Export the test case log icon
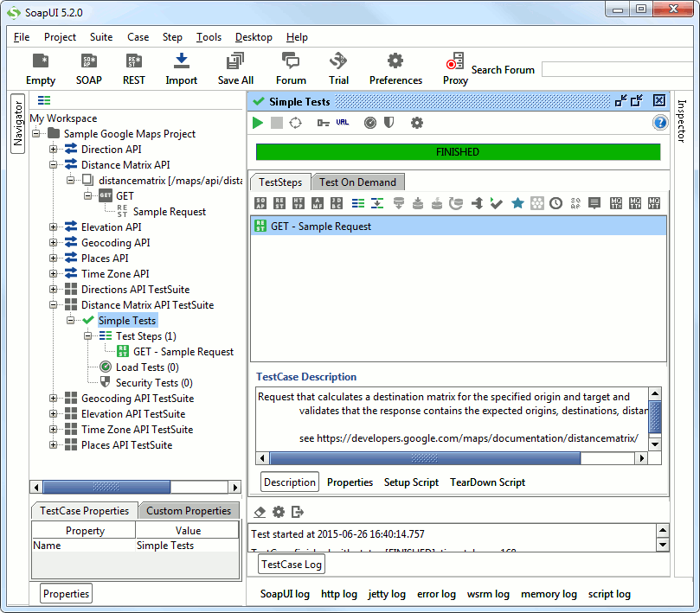 (x=298, y=512)
